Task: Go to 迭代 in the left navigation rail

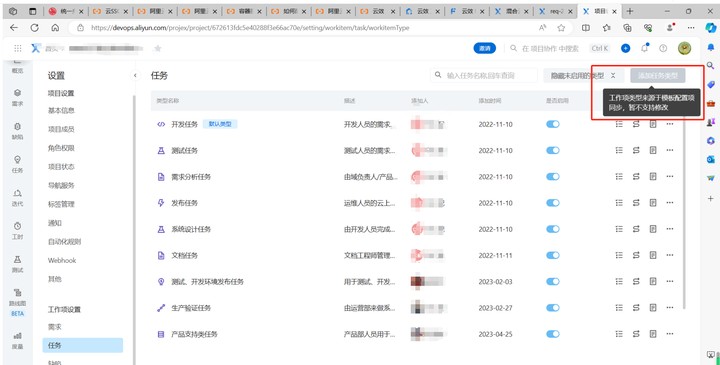Action: [x=17, y=197]
